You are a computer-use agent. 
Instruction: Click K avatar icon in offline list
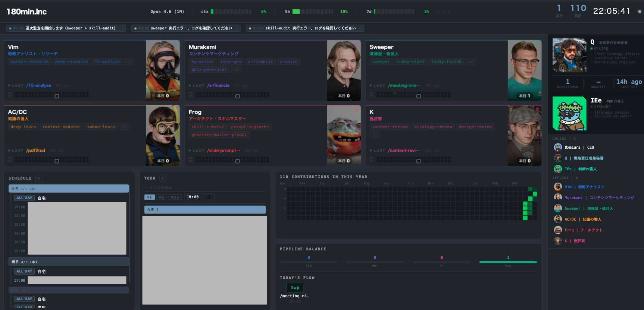click(558, 241)
